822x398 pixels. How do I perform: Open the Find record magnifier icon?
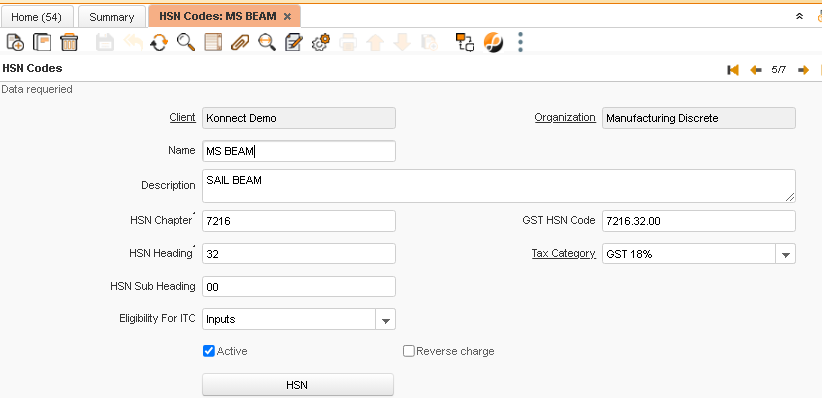(x=186, y=42)
